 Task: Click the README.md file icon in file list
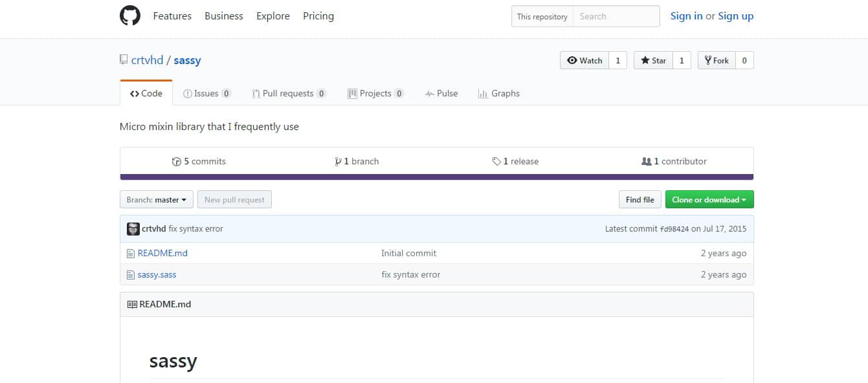[131, 253]
